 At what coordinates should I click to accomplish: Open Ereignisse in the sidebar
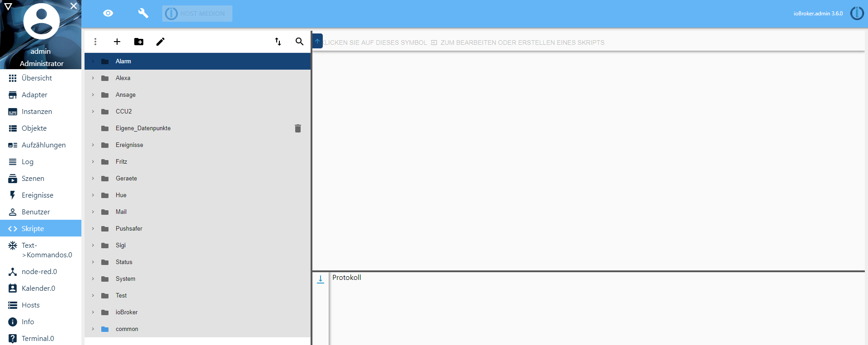tap(41, 195)
